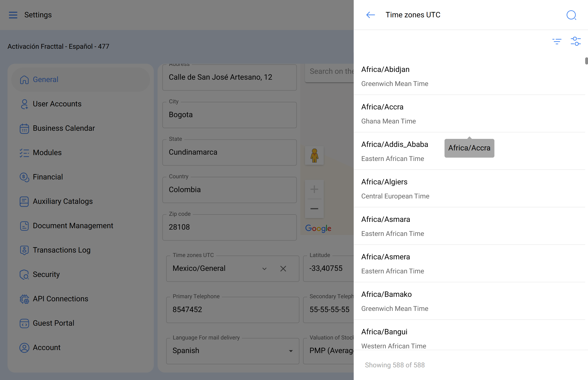Image resolution: width=588 pixels, height=380 pixels.
Task: Click the Modules checklist icon in sidebar
Action: (24, 153)
